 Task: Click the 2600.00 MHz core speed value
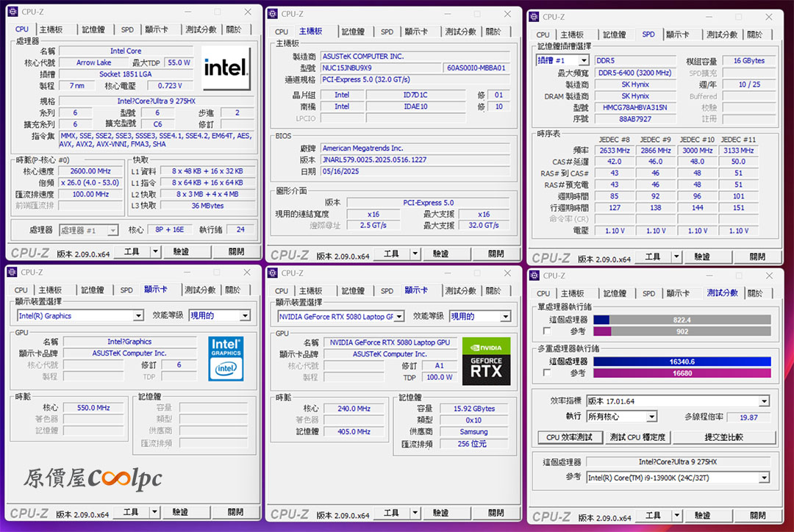coord(90,171)
